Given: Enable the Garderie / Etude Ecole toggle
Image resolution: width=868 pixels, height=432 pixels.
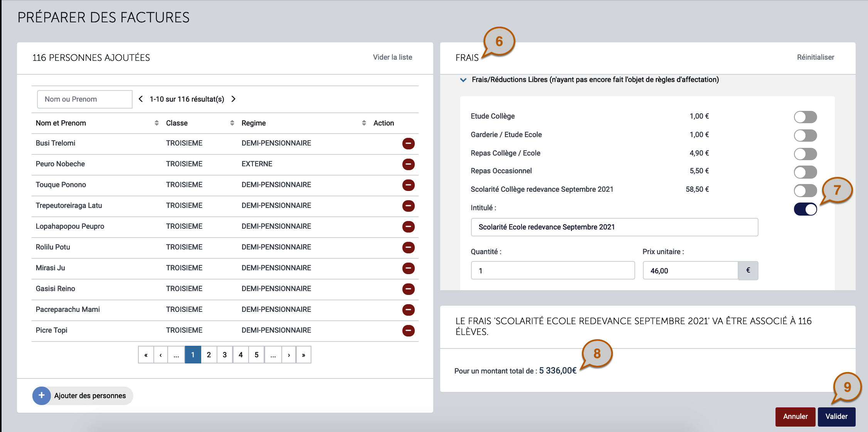Looking at the screenshot, I should (x=805, y=136).
